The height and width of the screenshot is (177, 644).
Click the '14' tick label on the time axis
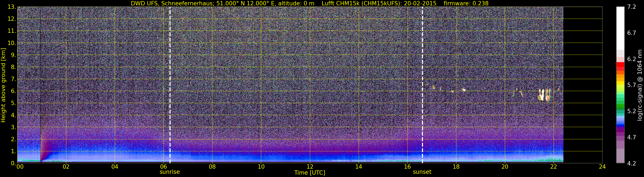[358, 167]
